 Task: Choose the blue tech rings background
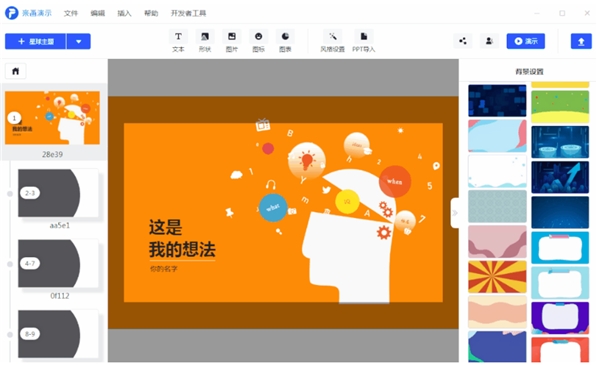pos(560,142)
